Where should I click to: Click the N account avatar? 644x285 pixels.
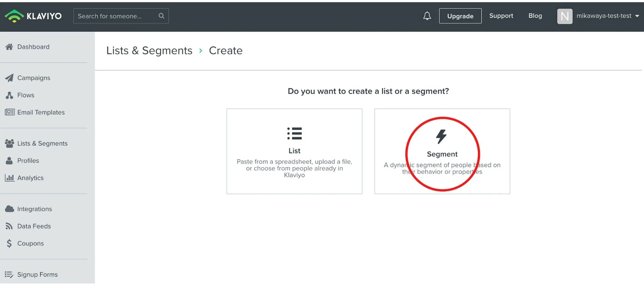(564, 16)
